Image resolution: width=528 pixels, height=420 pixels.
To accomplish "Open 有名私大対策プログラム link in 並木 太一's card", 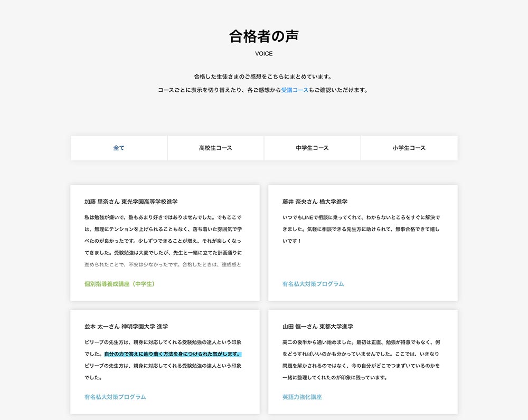I will (115, 397).
